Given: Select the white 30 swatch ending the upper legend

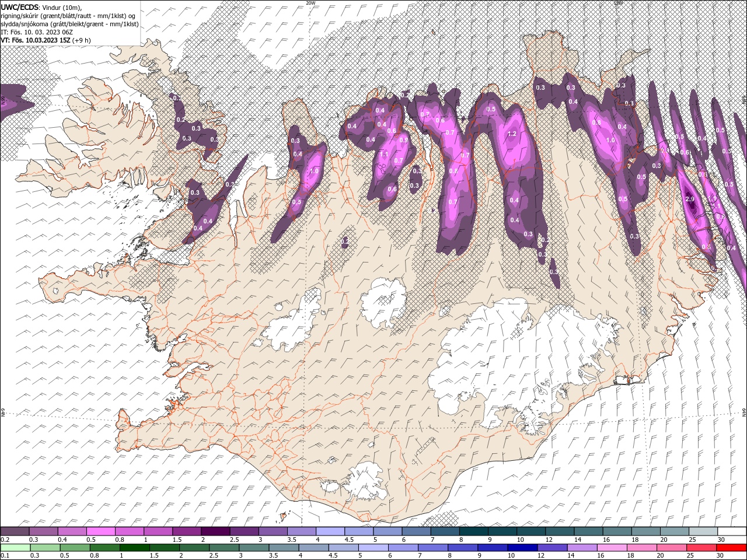Looking at the screenshot, I should pyautogui.click(x=731, y=531).
